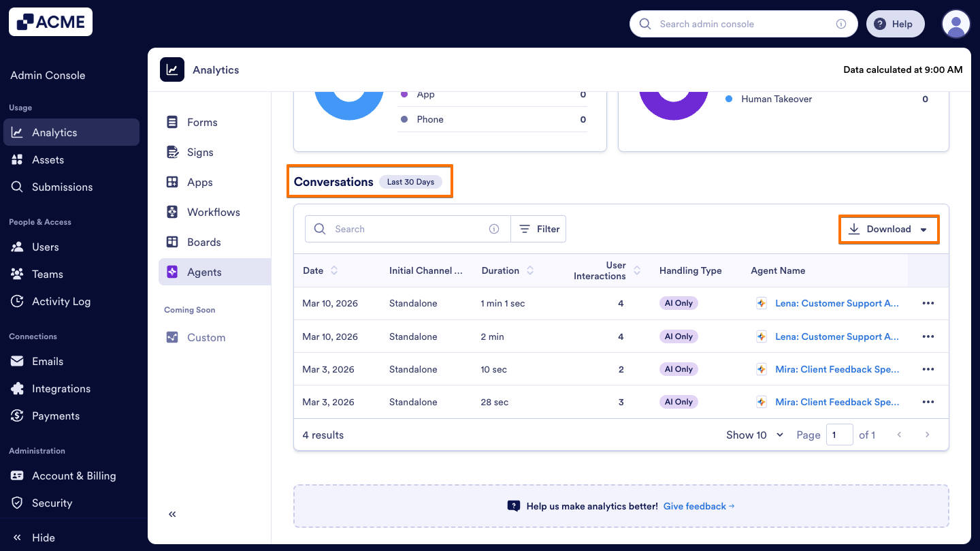Click the Security shield icon
This screenshot has height=551, width=980.
tap(16, 503)
